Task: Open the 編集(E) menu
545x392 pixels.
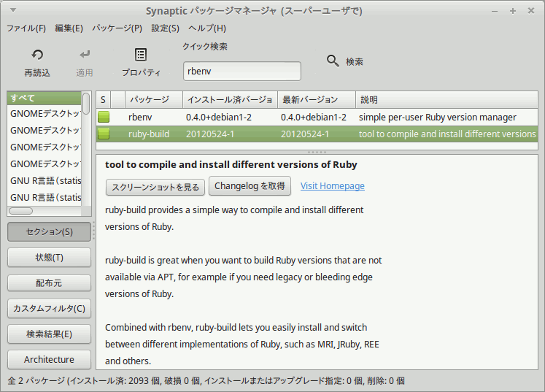Action: (x=69, y=28)
